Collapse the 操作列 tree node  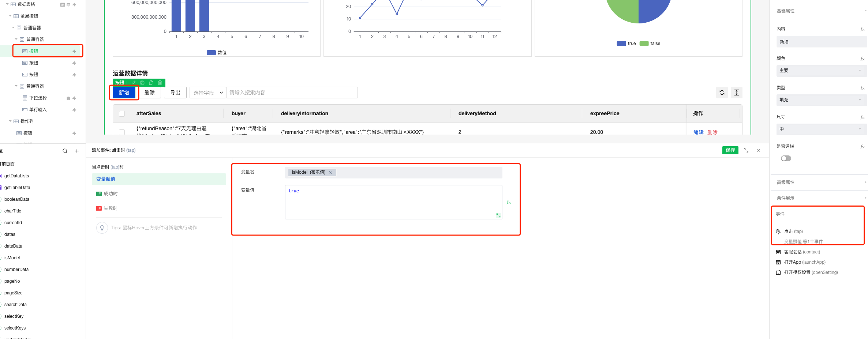(10, 121)
